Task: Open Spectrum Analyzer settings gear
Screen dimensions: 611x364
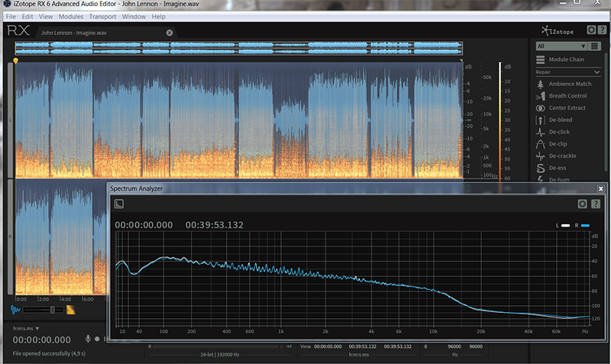Action: pyautogui.click(x=582, y=204)
